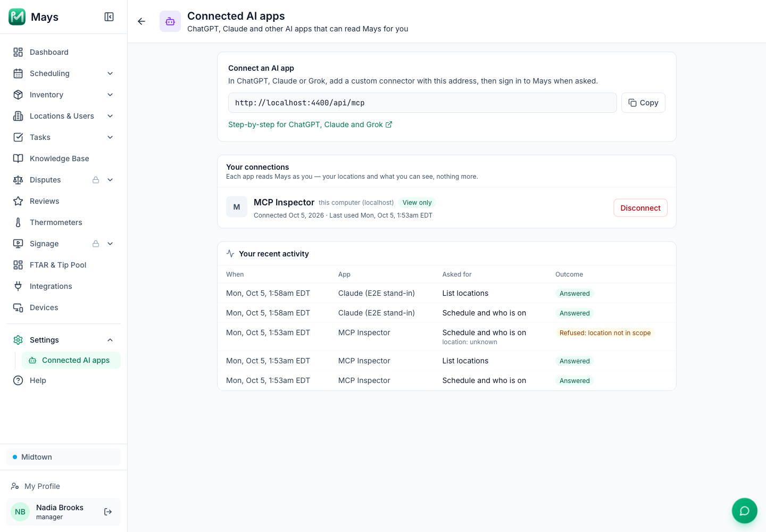Viewport: 766px width, 532px height.
Task: Click the Claude (E2E stand-in) List locations row
Action: tap(447, 293)
